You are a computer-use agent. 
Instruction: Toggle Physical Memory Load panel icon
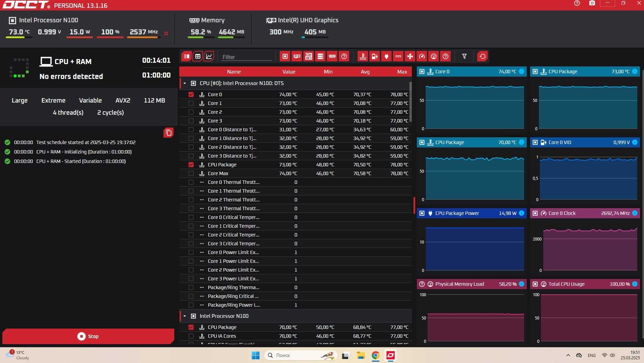pyautogui.click(x=422, y=284)
